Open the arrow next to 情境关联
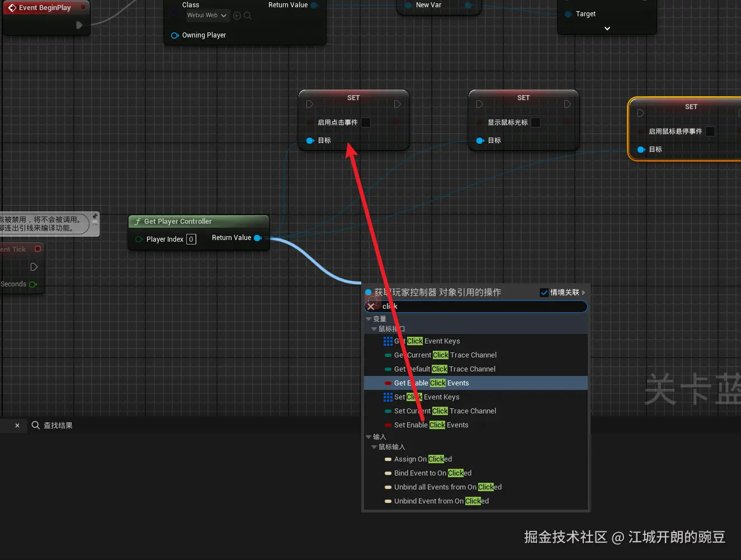 click(583, 293)
